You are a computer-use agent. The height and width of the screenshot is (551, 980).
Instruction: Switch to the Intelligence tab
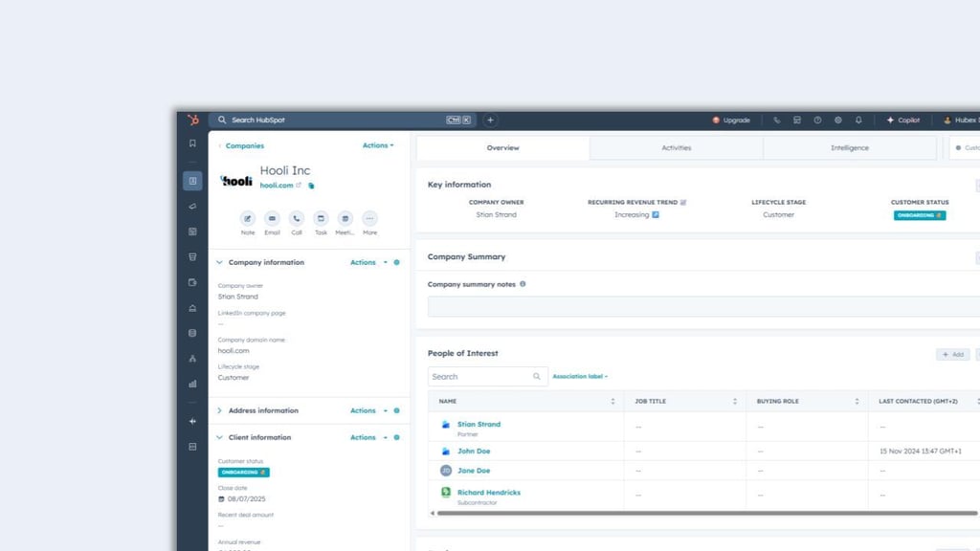850,148
